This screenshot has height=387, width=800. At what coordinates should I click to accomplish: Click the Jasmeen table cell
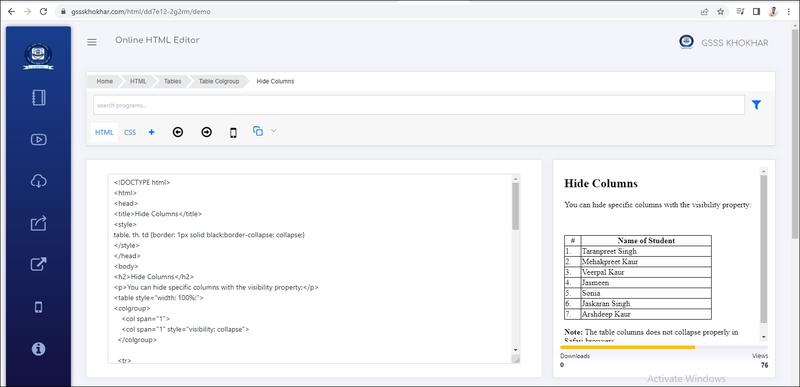[646, 282]
